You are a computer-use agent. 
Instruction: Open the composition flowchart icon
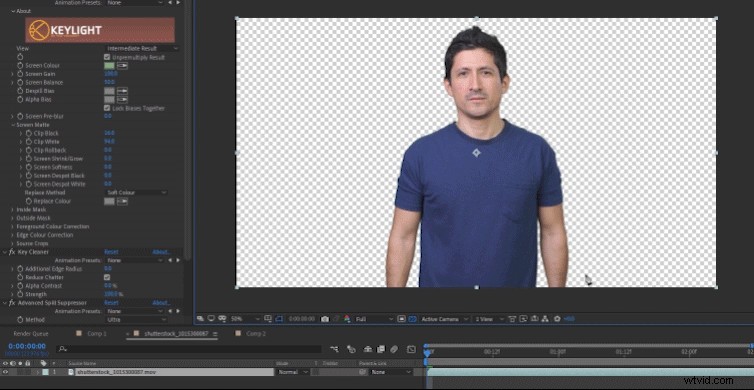tap(545, 319)
